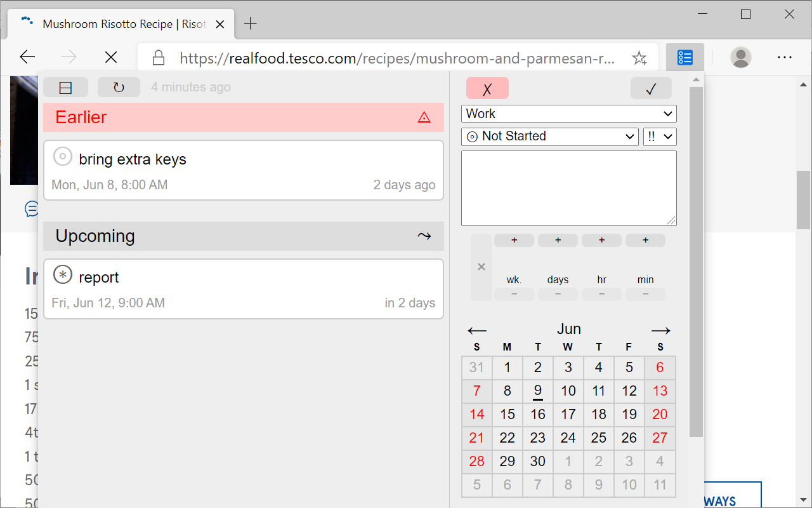Add this page to favorites

tap(639, 58)
